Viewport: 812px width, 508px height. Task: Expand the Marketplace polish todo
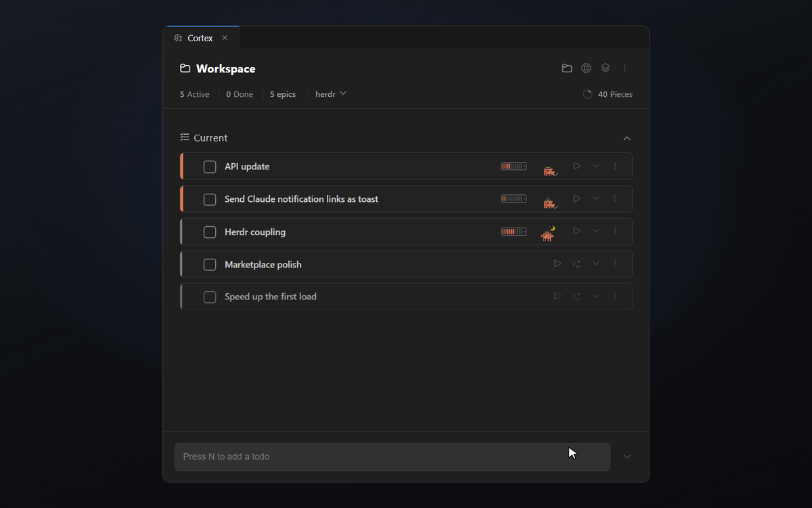click(x=595, y=263)
